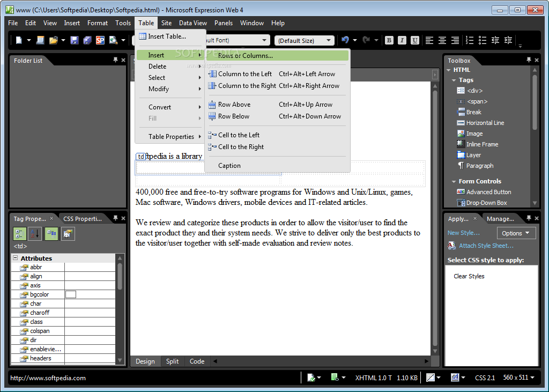Select Advanced Button form control
Image resolution: width=549 pixels, height=392 pixels.
[484, 192]
